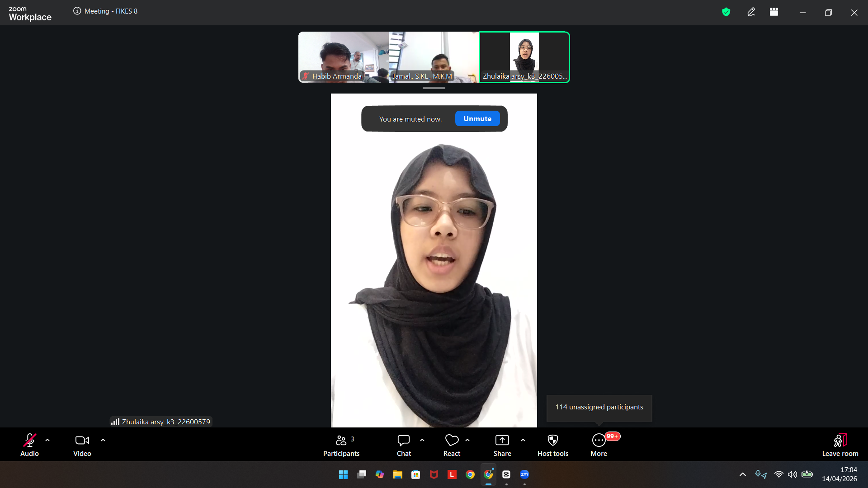The width and height of the screenshot is (868, 488).
Task: Expand video settings arrow
Action: [x=103, y=440]
